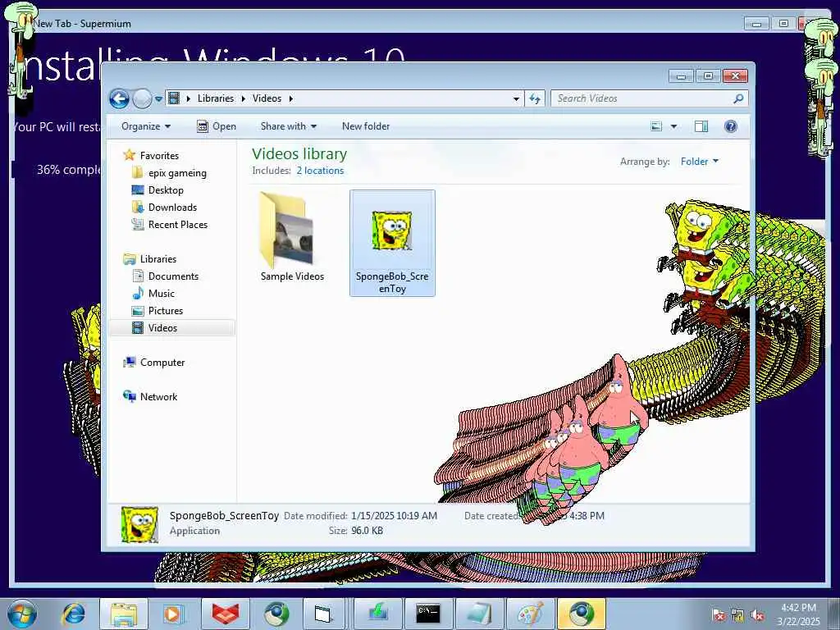Create a New folder from the toolbar
The image size is (840, 630).
tap(366, 126)
